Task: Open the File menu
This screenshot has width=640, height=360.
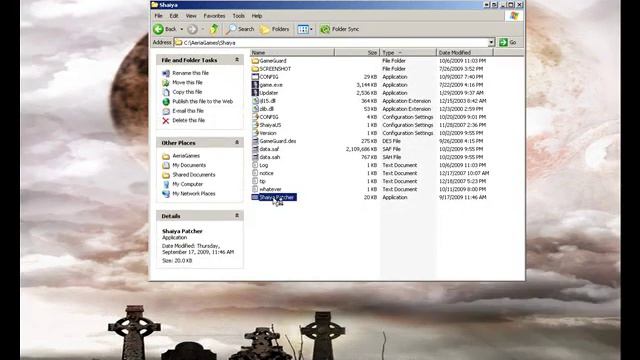Action: coord(158,16)
